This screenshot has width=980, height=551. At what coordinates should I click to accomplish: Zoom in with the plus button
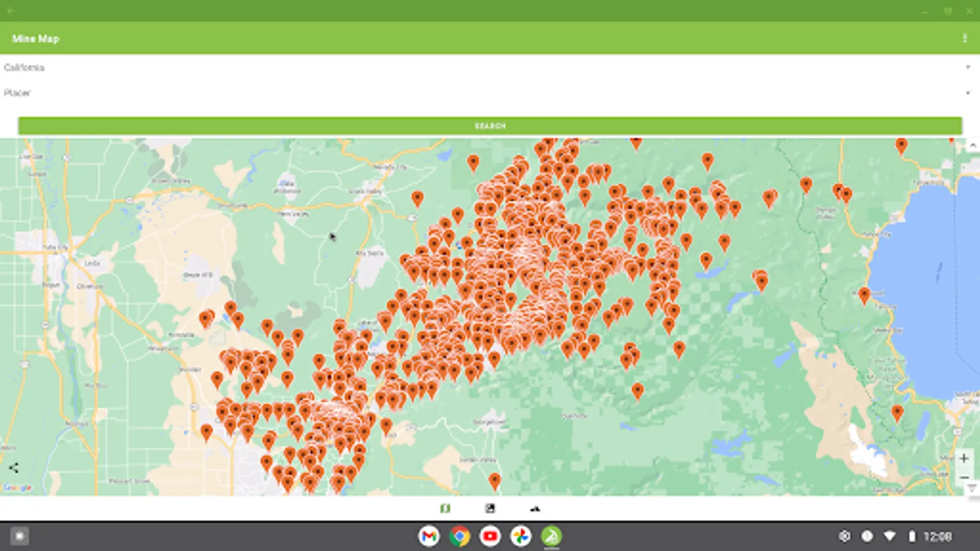tap(964, 458)
